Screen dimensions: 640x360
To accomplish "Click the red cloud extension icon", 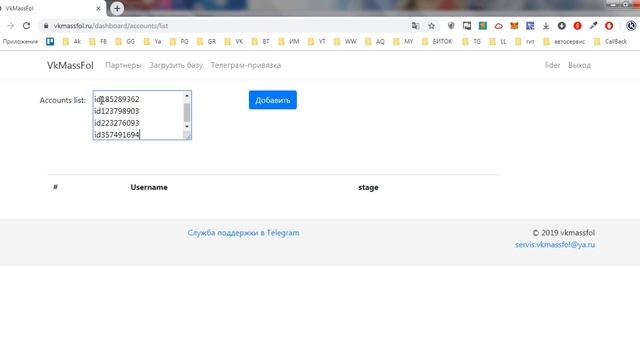I will [x=498, y=26].
